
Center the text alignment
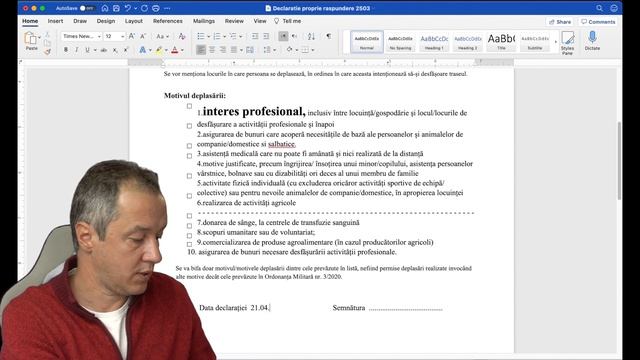[212, 50]
